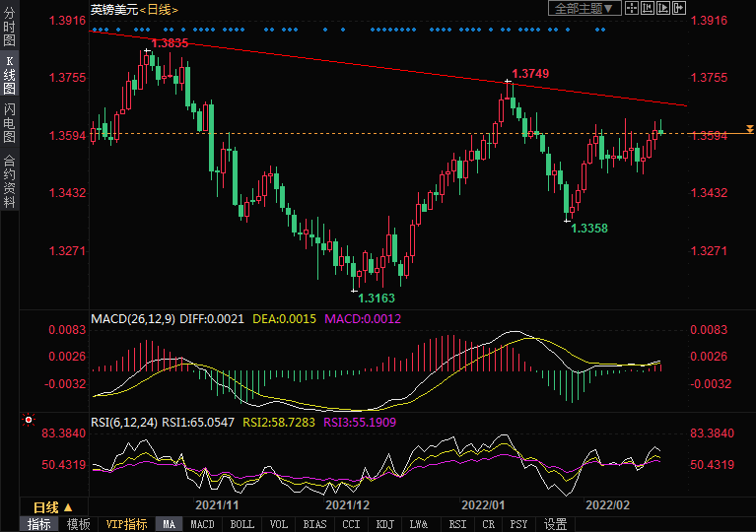Open the VIP指标 tab
This screenshot has height=532, width=756.
point(126,524)
